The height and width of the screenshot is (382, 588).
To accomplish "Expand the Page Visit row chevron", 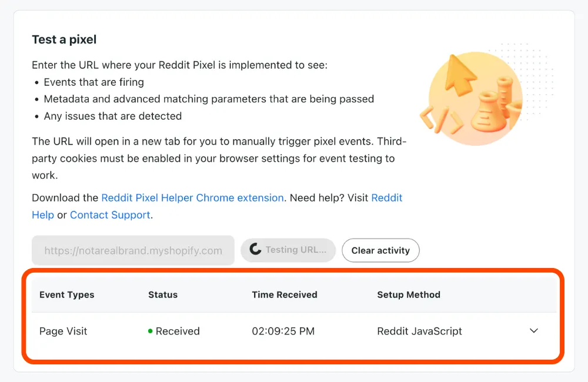I will pos(534,331).
